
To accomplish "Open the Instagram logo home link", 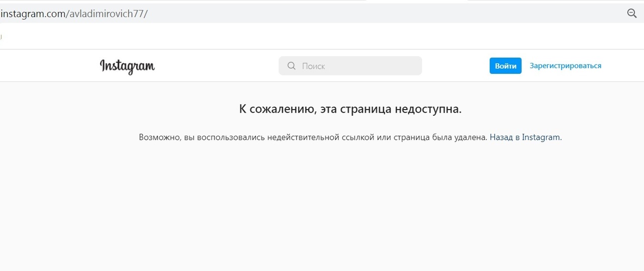I will click(127, 66).
